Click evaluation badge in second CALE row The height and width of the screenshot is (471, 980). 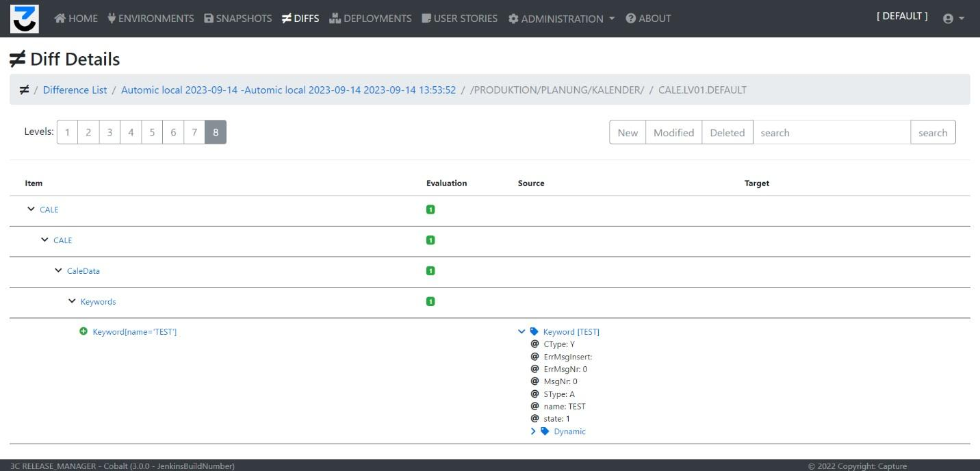point(430,240)
